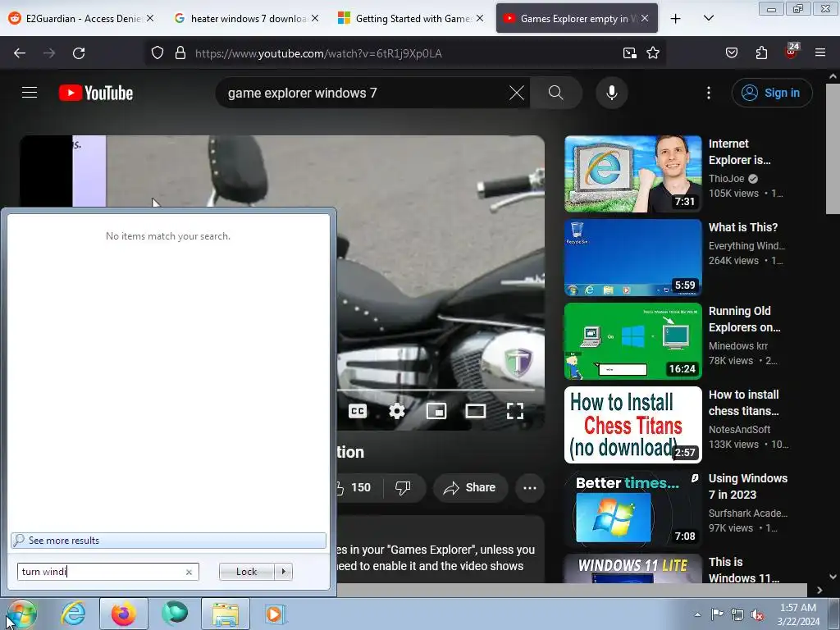Viewport: 840px width, 630px height.
Task: Open taskbar clock showing 1:57 AM
Action: 798,614
